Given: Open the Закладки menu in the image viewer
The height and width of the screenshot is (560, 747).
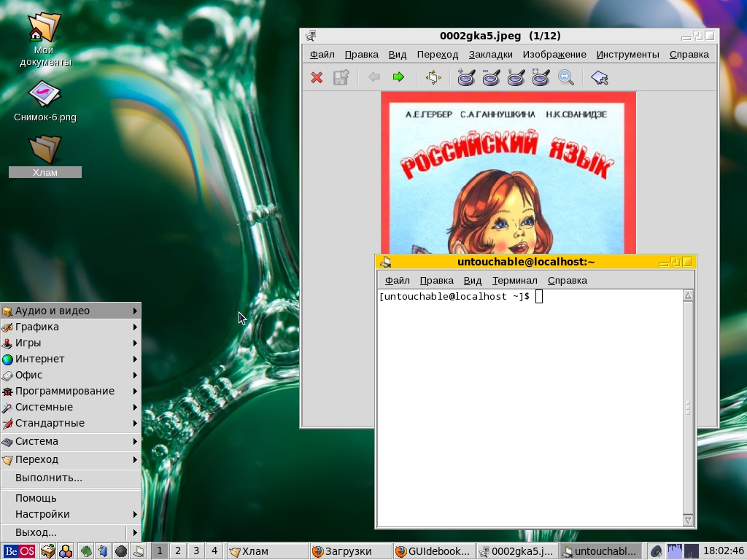Looking at the screenshot, I should [490, 54].
